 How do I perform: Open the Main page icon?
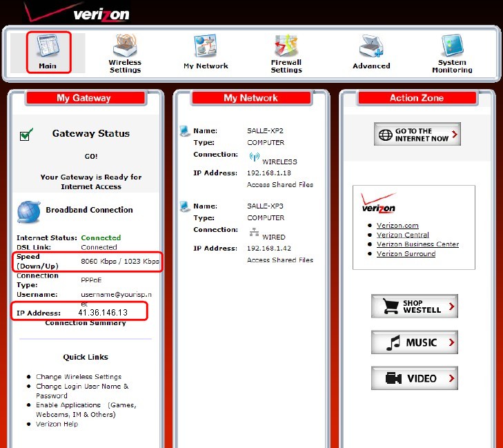pos(48,46)
